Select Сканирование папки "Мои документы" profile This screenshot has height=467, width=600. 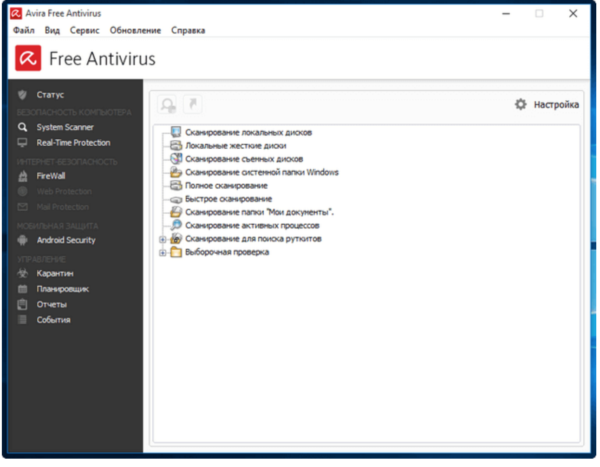tap(259, 212)
